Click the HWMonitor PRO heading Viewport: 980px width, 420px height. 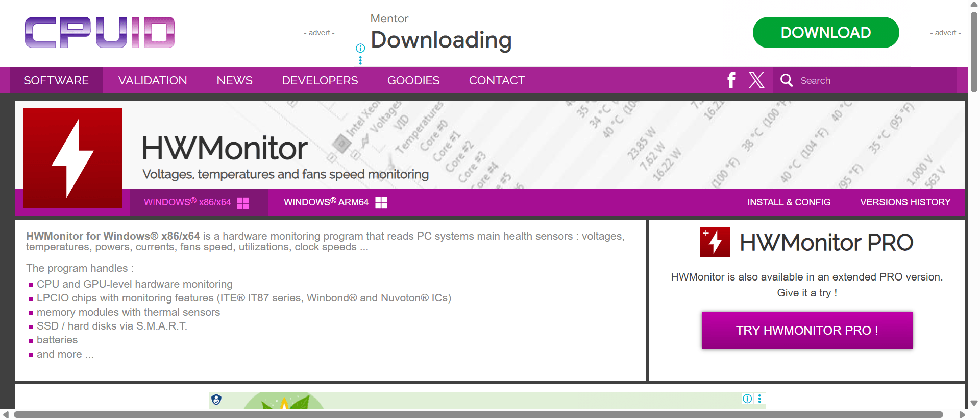826,242
